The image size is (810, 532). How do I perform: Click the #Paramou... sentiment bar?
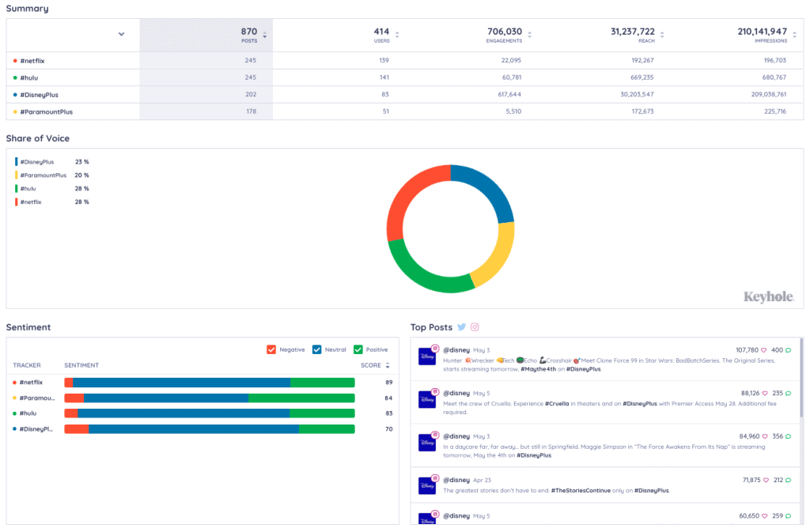click(x=209, y=398)
